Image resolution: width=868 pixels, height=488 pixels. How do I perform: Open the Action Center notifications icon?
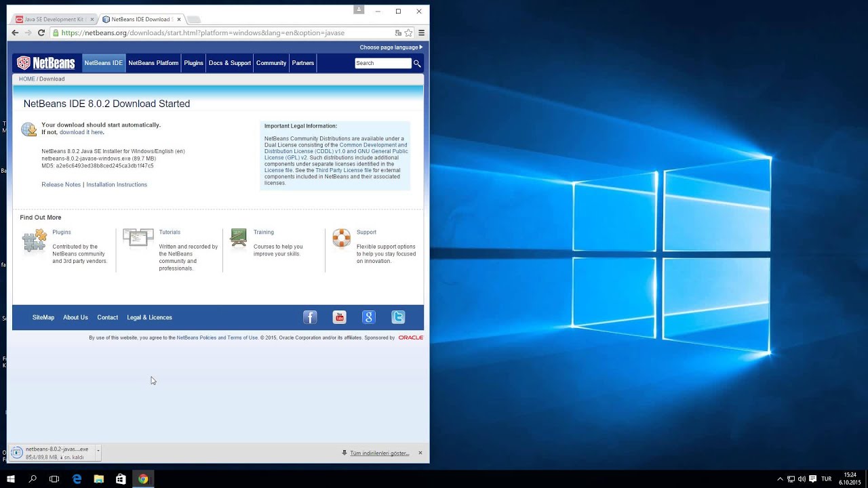(812, 479)
